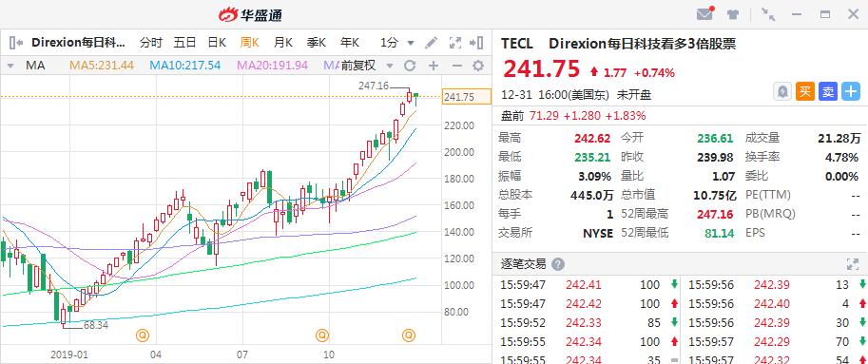
Task: Click the 247.16 high label on chart
Action: click(374, 86)
